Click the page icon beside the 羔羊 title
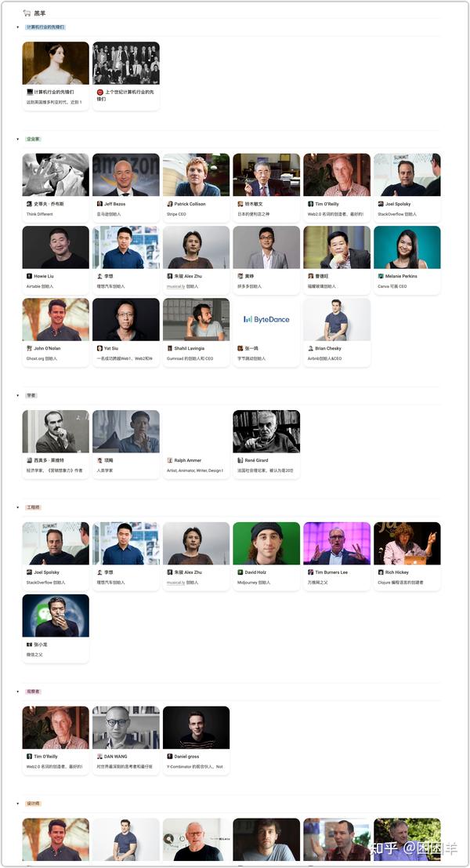Viewport: 470px width, 868px height. click(27, 13)
